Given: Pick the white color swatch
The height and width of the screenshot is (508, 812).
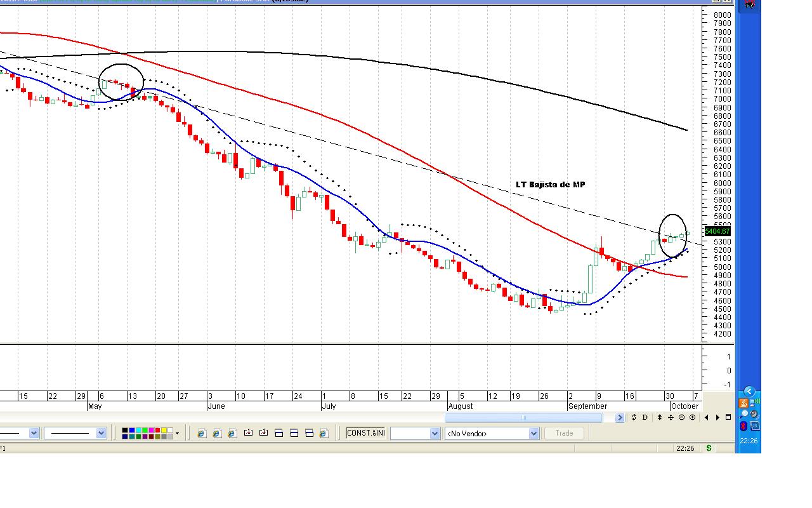Looking at the screenshot, I should (x=169, y=431).
